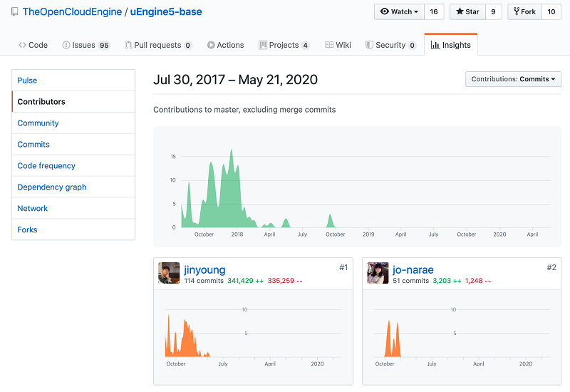Open jo-narae's profile link
The width and height of the screenshot is (570, 392).
pos(413,270)
